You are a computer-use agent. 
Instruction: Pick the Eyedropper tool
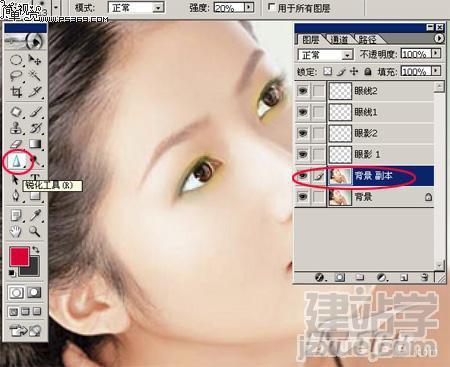click(x=35, y=215)
